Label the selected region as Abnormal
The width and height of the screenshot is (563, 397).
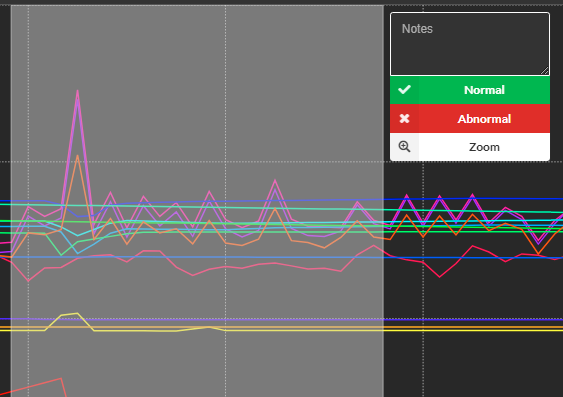coord(470,118)
